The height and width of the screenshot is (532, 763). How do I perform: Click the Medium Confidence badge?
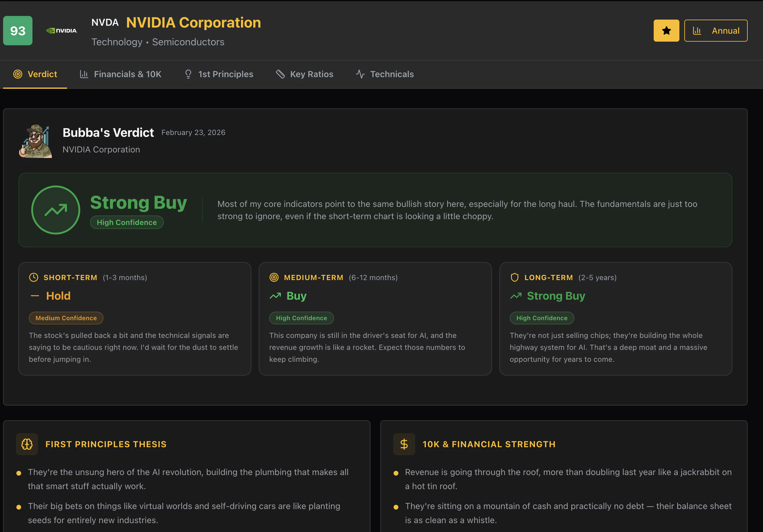tap(66, 318)
